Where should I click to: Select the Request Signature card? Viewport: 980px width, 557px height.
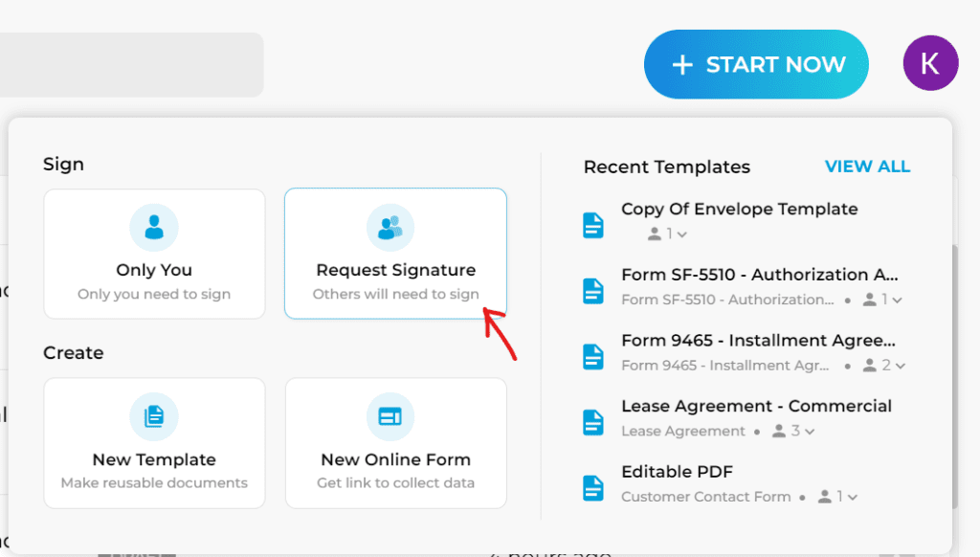(395, 254)
